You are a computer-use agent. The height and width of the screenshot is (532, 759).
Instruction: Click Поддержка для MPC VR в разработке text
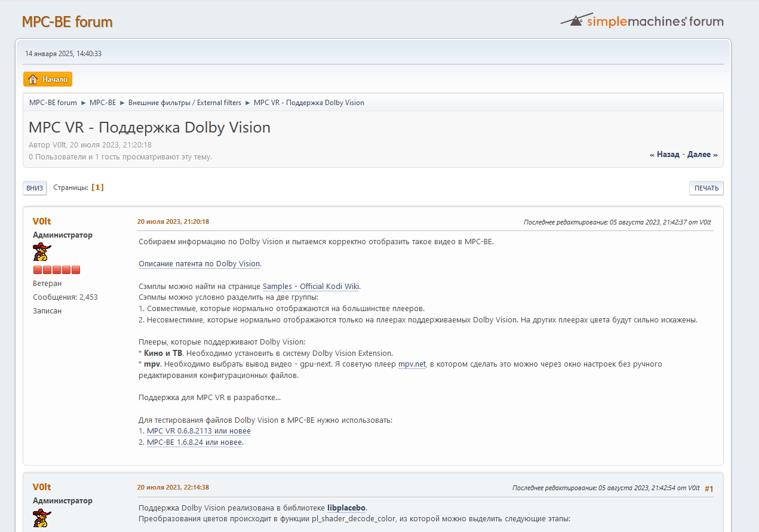pos(210,398)
